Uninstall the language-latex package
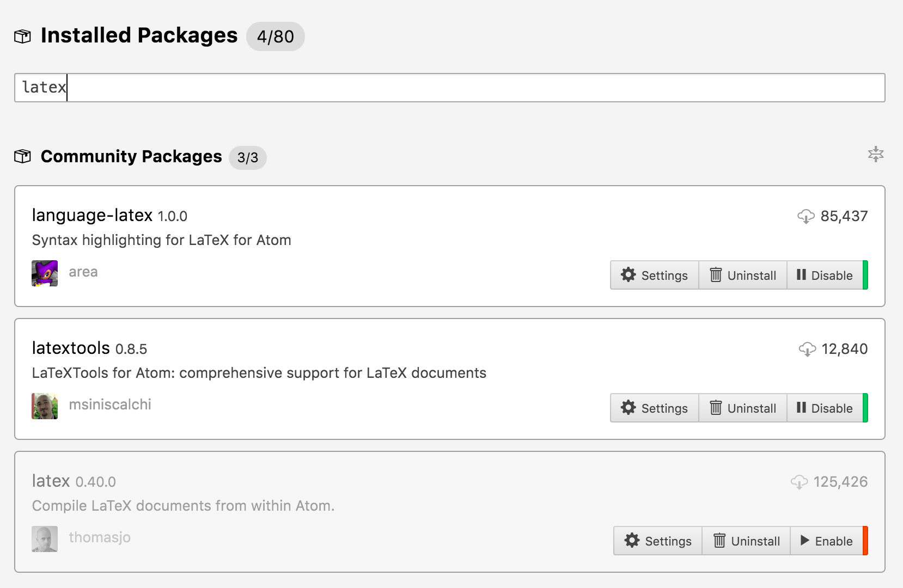The width and height of the screenshot is (903, 588). coord(743,275)
